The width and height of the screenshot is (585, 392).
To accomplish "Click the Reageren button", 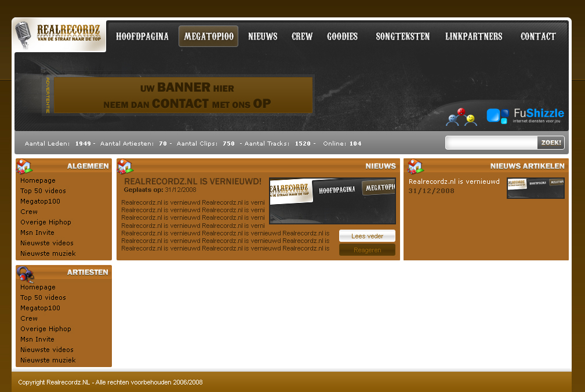I will pos(367,250).
